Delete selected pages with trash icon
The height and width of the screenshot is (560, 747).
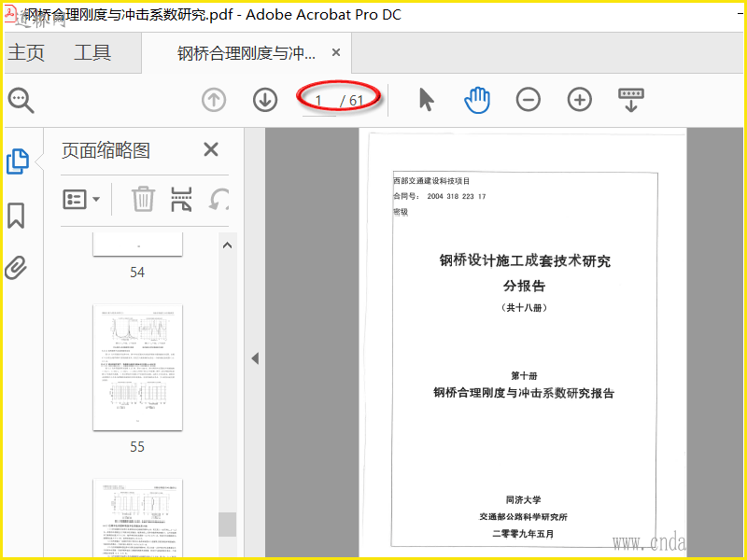(143, 199)
